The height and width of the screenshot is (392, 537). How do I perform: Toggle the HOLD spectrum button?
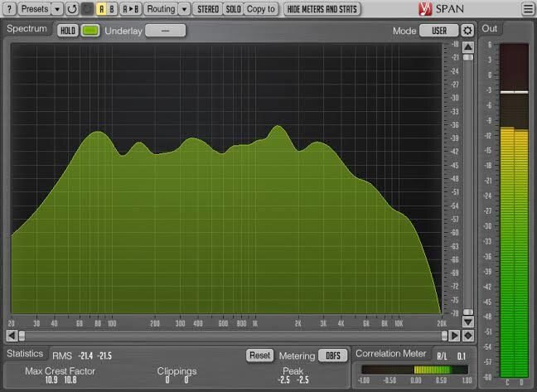(x=68, y=31)
